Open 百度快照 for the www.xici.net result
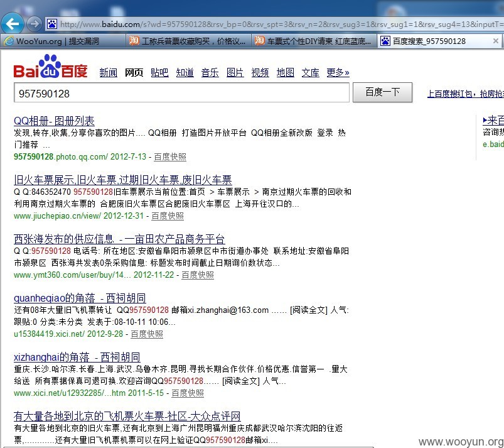 (x=188, y=393)
